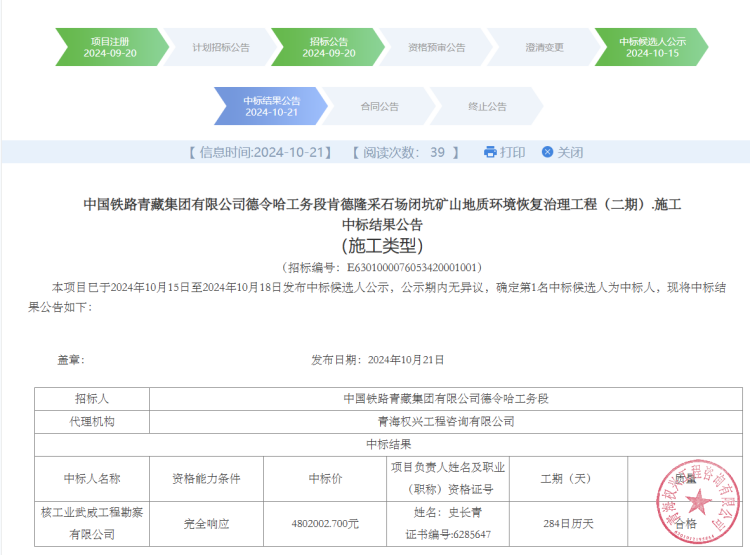750x555 pixels.
Task: Click the 发布日期 2024年10月21日 text
Action: tap(378, 360)
